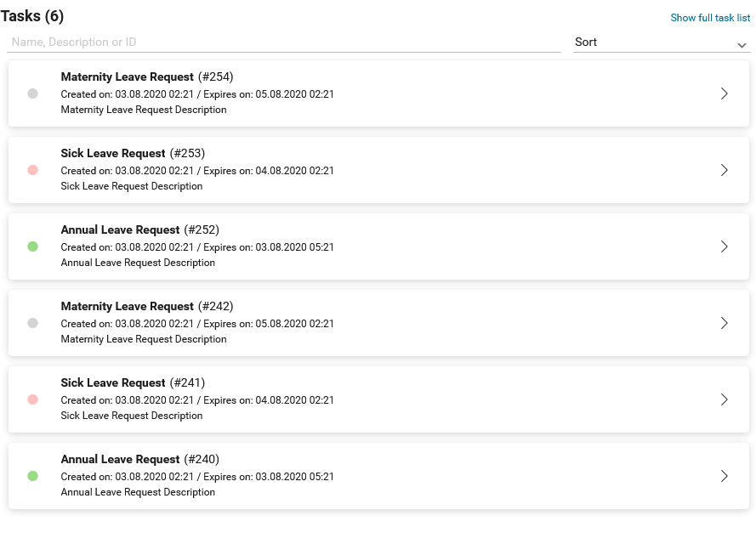Open task #241 via right chevron

(725, 399)
